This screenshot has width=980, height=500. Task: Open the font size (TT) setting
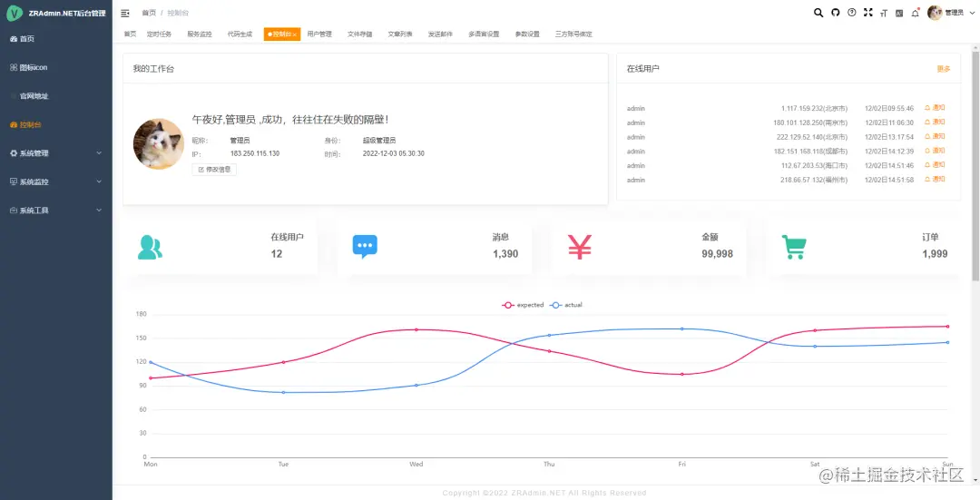(883, 13)
